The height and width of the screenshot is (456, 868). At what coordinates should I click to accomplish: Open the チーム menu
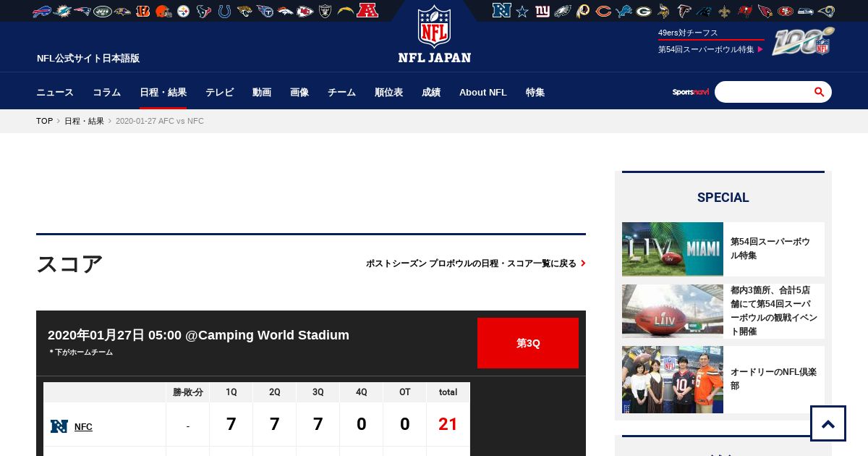(341, 92)
